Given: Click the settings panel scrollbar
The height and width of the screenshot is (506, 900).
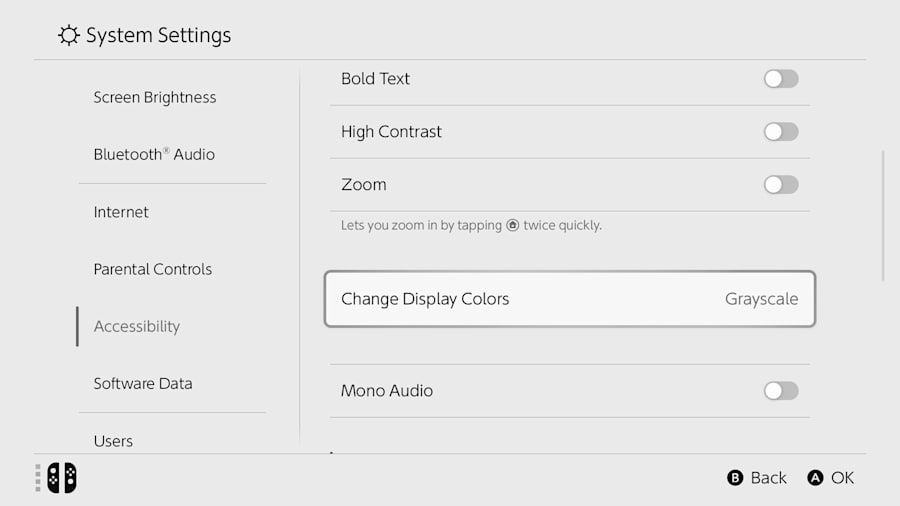Looking at the screenshot, I should pos(883,216).
